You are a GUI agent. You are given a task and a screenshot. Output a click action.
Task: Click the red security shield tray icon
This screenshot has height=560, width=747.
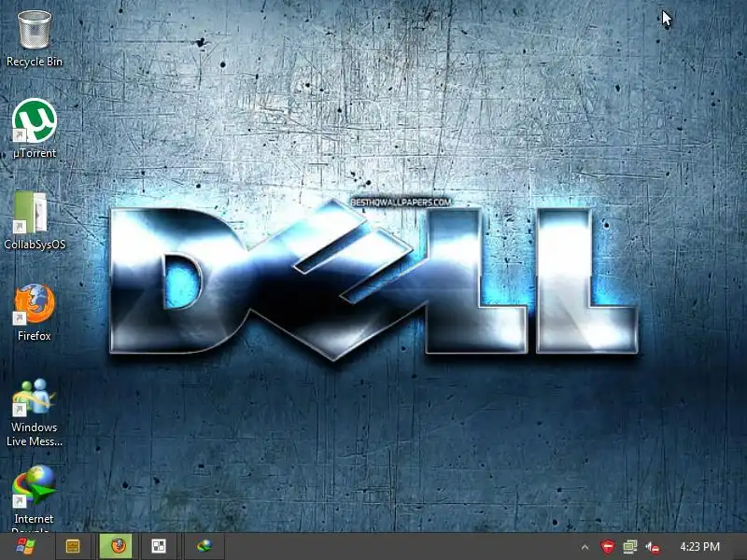point(608,547)
